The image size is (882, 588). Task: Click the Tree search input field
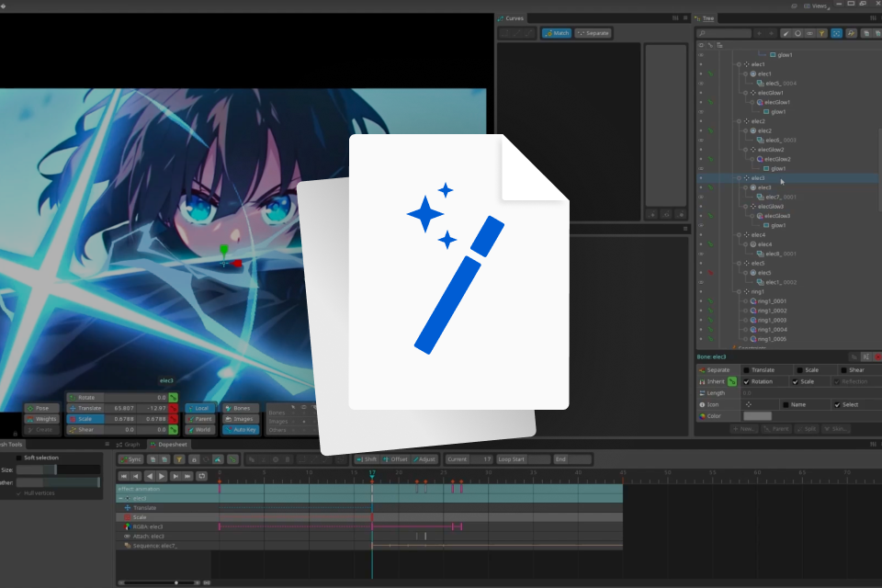pyautogui.click(x=724, y=33)
